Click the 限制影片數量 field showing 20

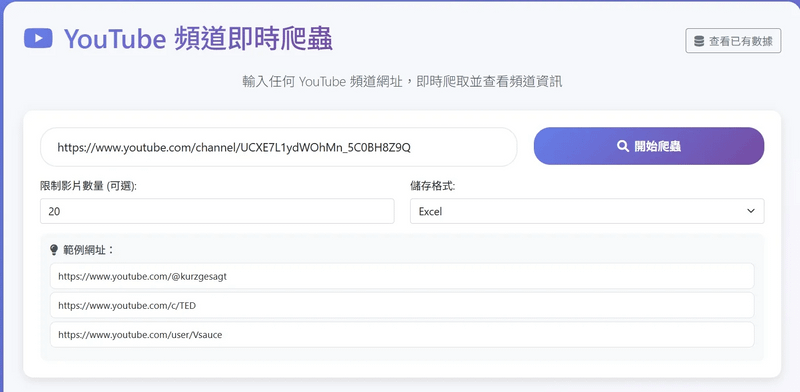coord(217,211)
